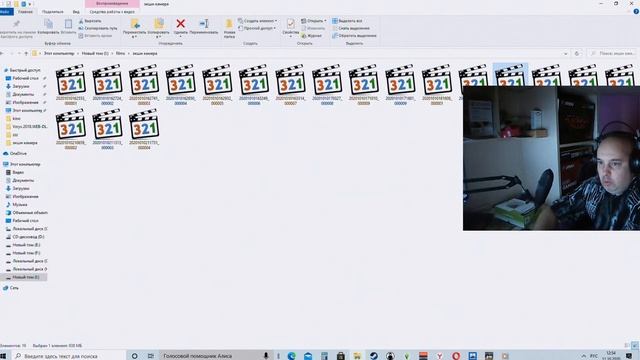Viewport: 640px width, 360px height.
Task: Open Microsoft Edge from the taskbar
Action: coord(291,356)
